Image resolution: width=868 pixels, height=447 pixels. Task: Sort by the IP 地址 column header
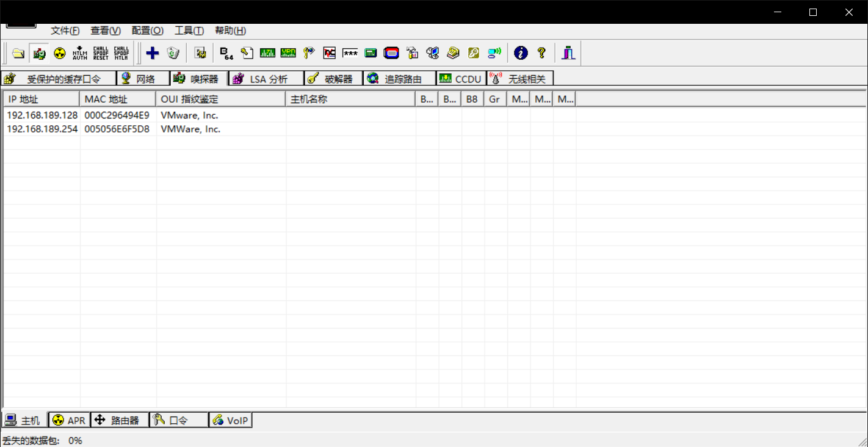42,99
